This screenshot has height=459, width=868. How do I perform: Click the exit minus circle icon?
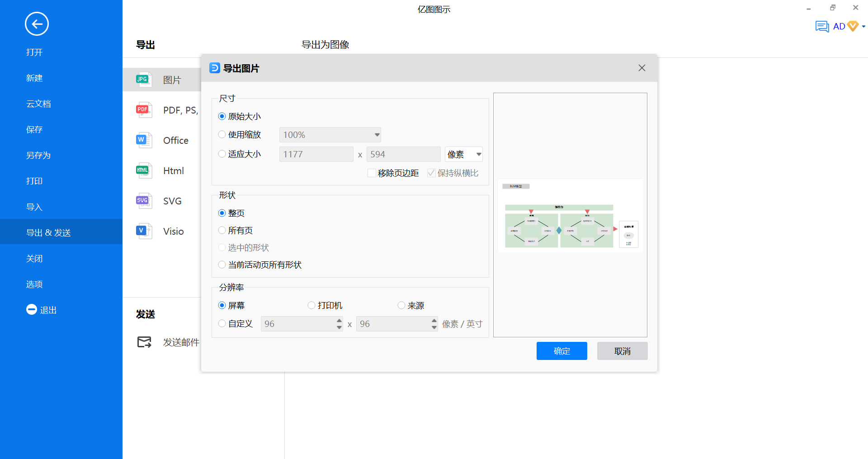tap(32, 309)
